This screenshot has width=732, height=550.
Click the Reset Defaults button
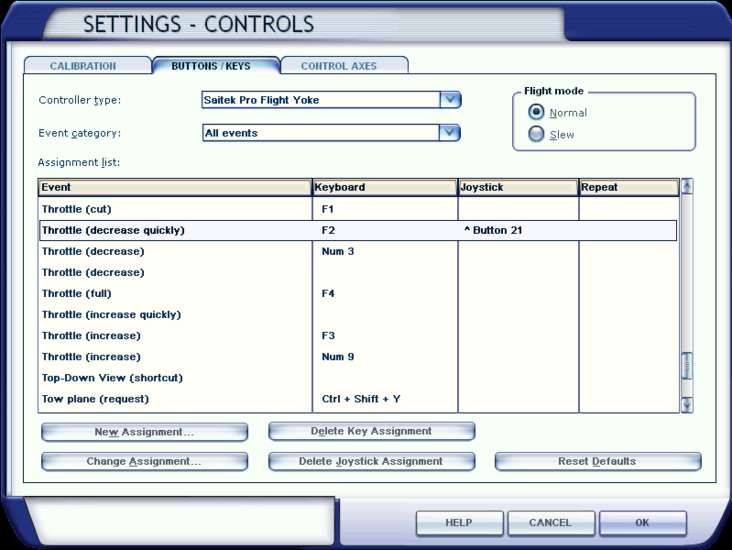coord(598,461)
